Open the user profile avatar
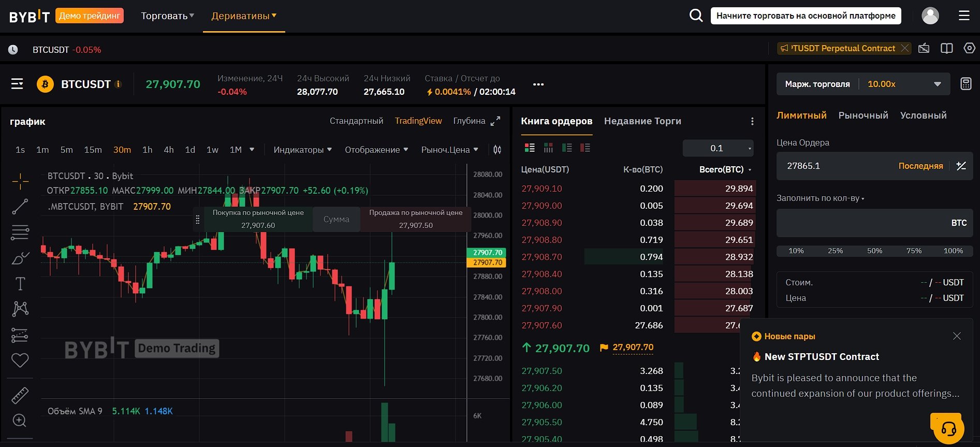980x447 pixels. [930, 16]
